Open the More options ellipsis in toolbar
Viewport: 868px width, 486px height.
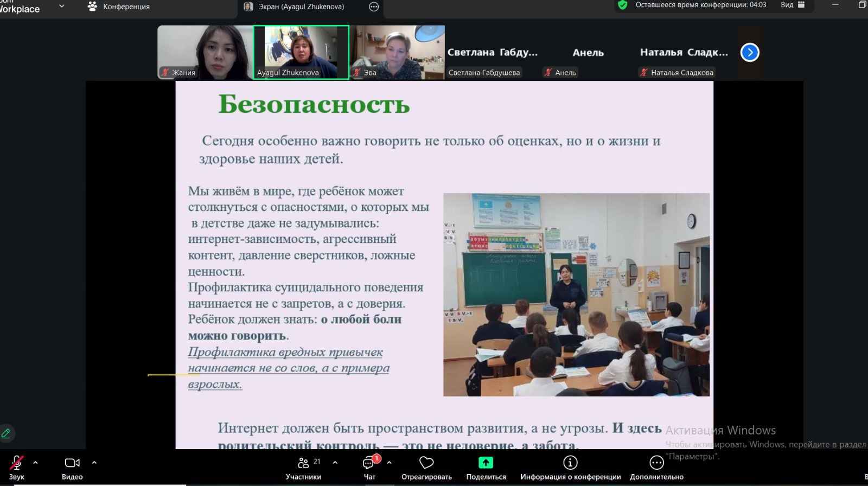click(656, 463)
